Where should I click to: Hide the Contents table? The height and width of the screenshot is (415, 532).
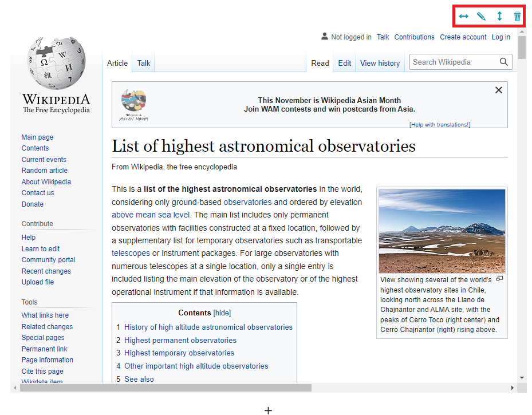coord(222,313)
